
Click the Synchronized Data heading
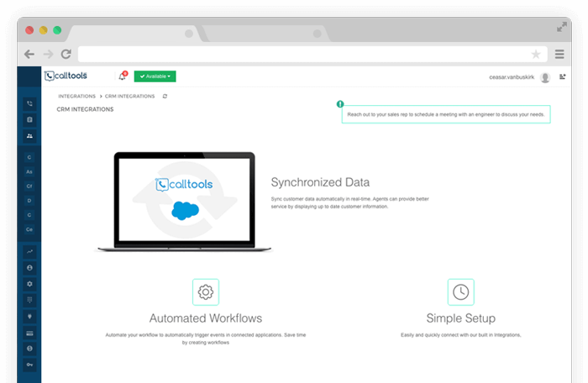tap(320, 182)
